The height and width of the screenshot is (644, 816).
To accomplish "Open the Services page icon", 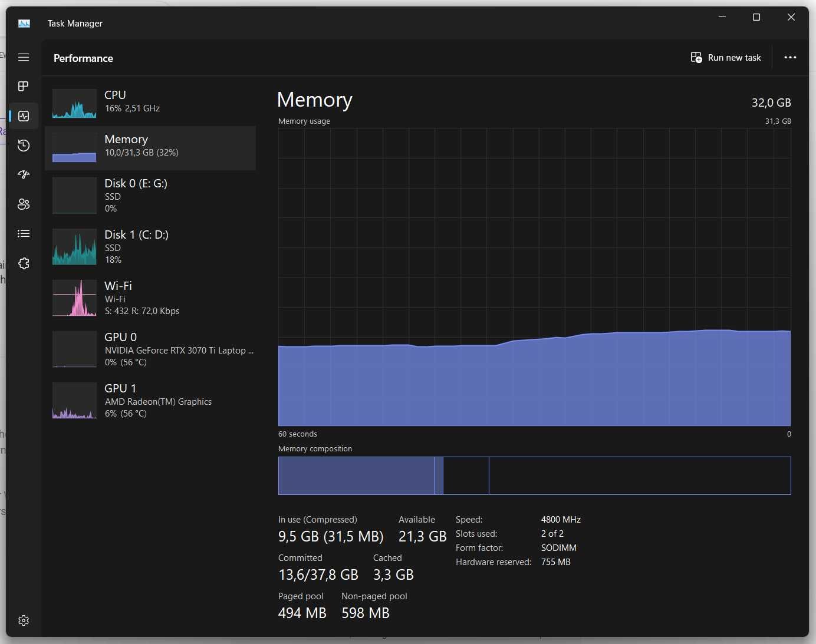I will pos(24,263).
